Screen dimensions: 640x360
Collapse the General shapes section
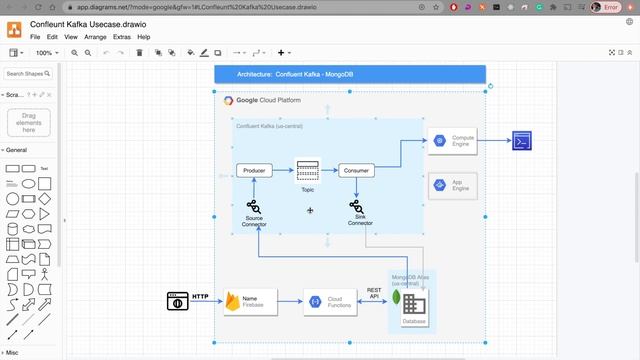coord(14,150)
